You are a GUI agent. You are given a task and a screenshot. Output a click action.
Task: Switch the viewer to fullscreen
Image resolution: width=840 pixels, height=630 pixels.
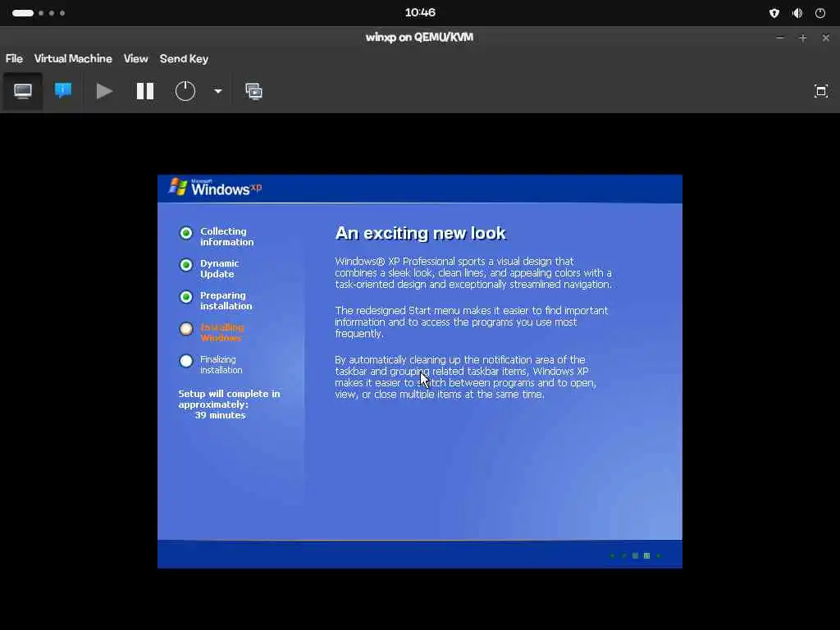[x=820, y=91]
